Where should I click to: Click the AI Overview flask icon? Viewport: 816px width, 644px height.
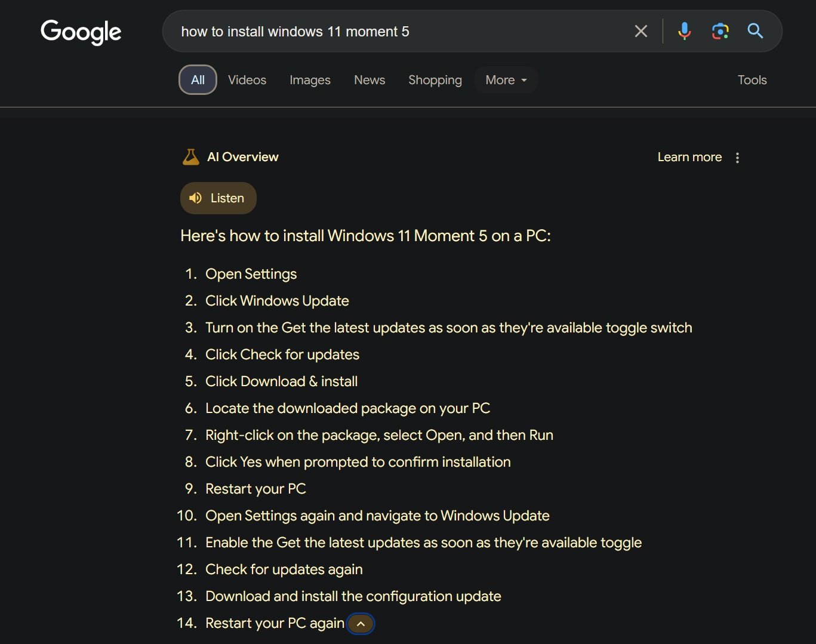click(x=190, y=157)
